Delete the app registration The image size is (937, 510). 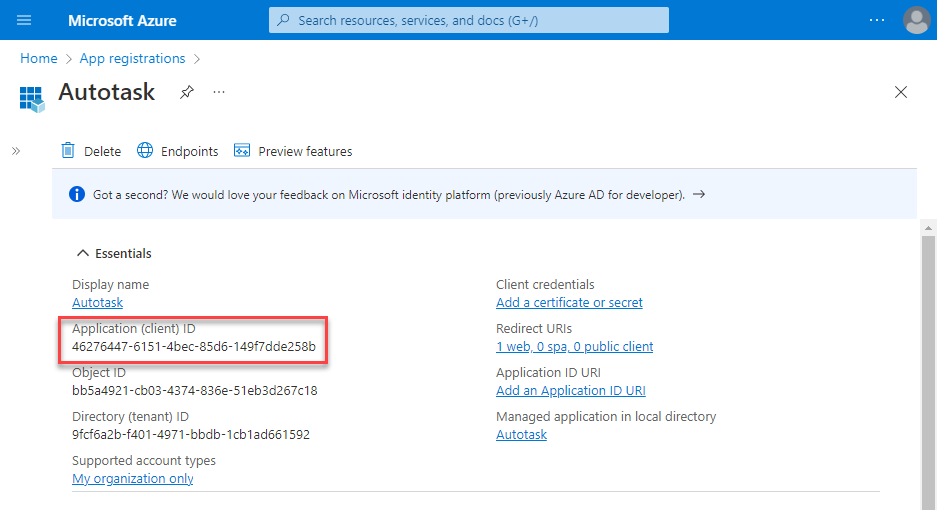click(91, 151)
